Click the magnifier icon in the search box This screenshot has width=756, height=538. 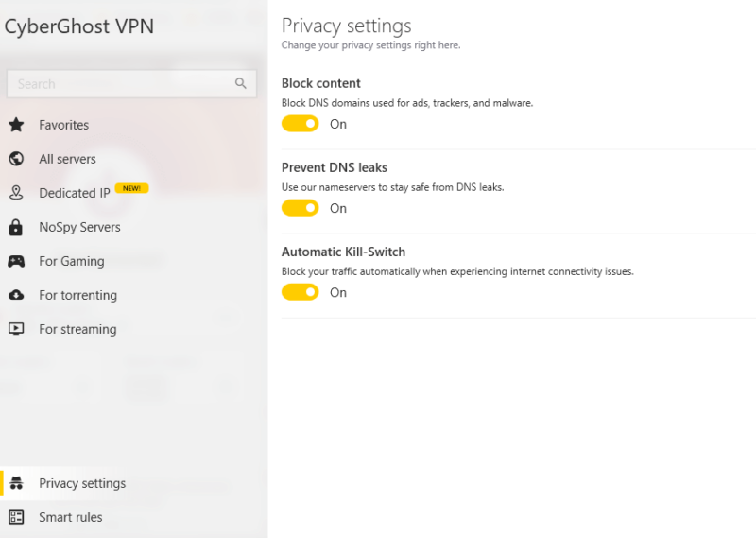click(241, 83)
